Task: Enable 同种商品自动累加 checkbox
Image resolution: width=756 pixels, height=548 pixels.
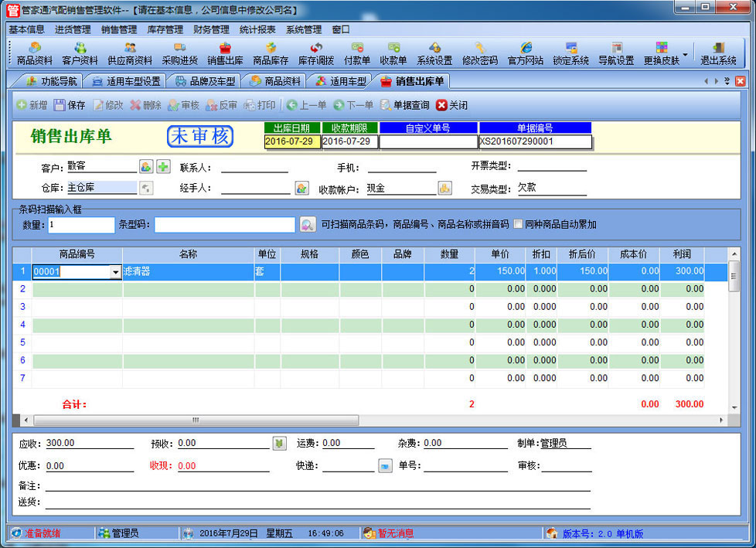Action: 519,225
